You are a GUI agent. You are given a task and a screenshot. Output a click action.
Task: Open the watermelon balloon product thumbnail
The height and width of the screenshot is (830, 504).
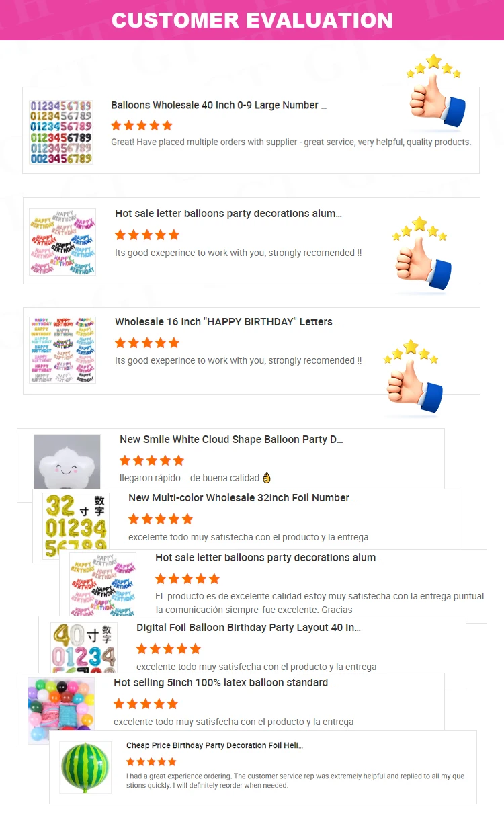(x=85, y=767)
